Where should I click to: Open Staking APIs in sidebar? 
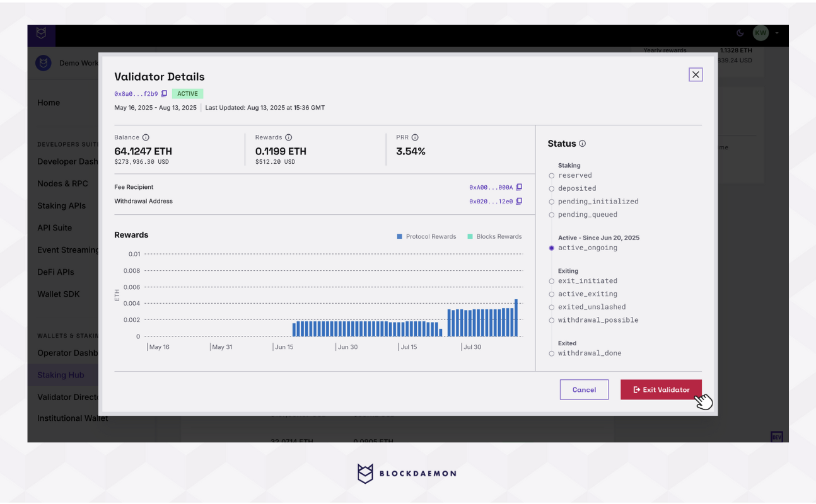tap(61, 205)
